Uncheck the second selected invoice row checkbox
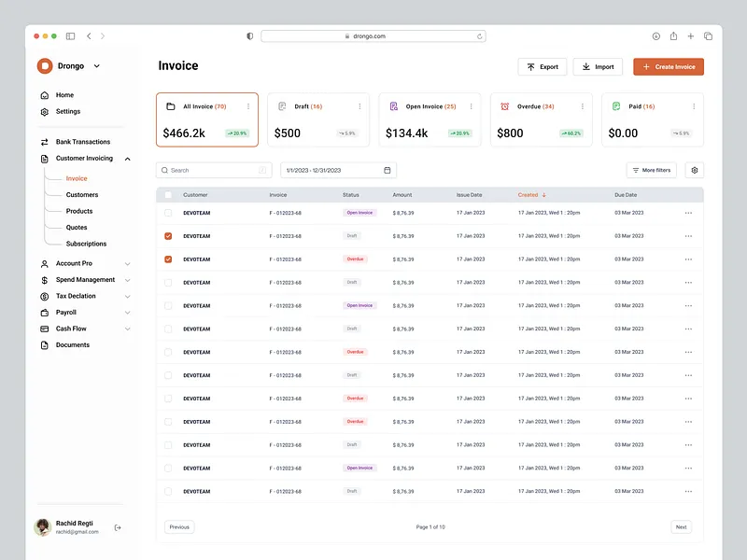Viewport: 747px width, 560px height. (169, 259)
